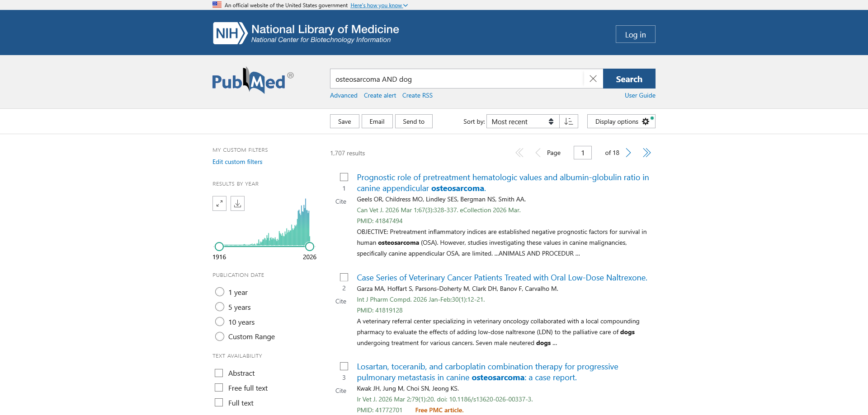Viewport: 868px width, 415px height.
Task: Open the PubMed home logo
Action: tap(253, 81)
